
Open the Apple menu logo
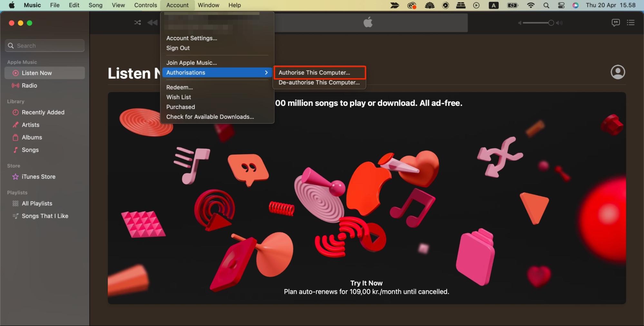pos(12,5)
